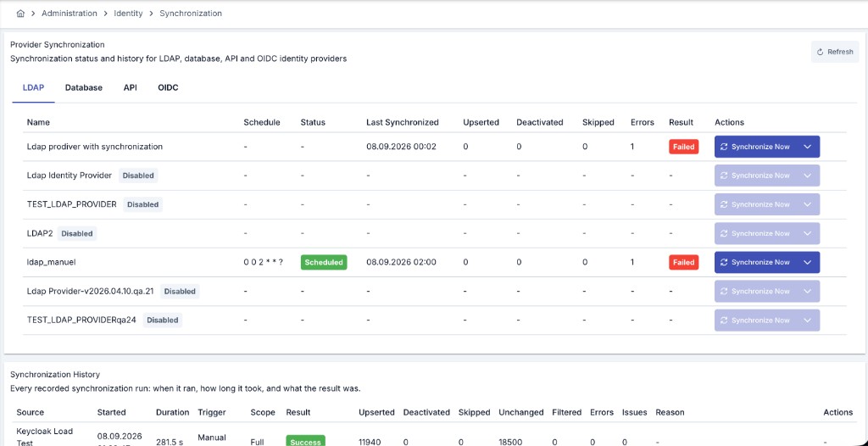Click the Result header in provider table
Screen dimensions: 868x446
coord(681,122)
